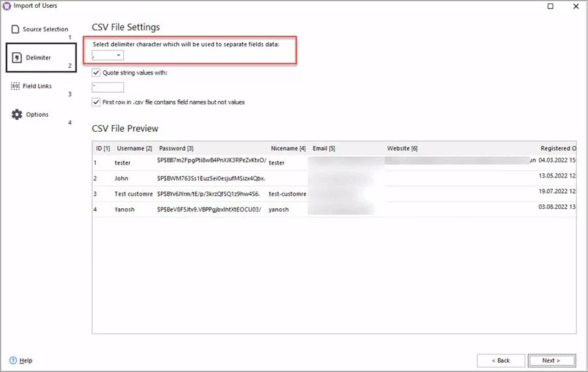This screenshot has width=588, height=372.
Task: Toggle First row contains field names checkbox
Action: (97, 102)
